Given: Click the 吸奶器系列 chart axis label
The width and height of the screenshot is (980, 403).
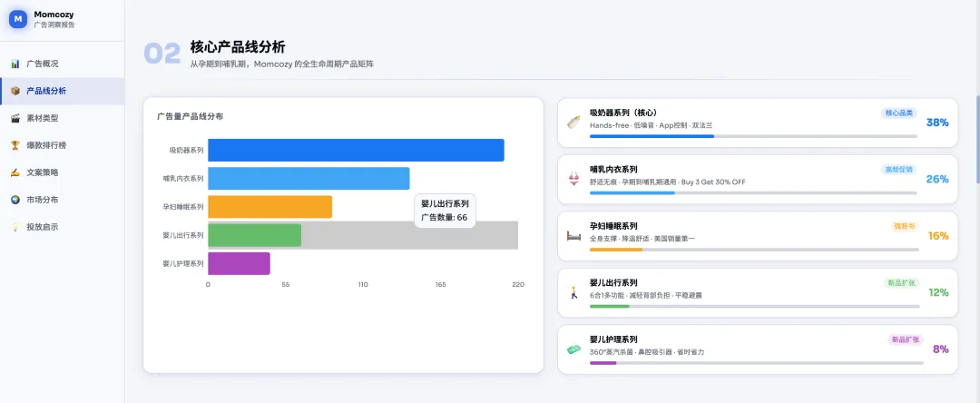Looking at the screenshot, I should 186,150.
